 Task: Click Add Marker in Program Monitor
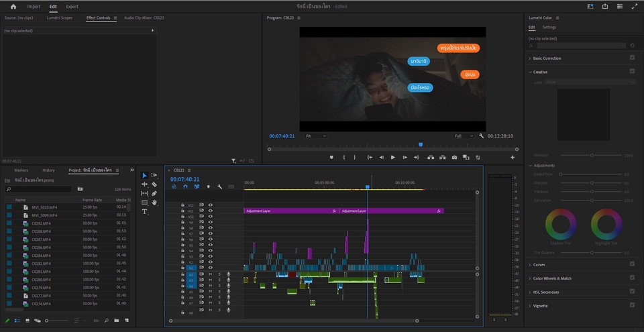click(x=331, y=157)
